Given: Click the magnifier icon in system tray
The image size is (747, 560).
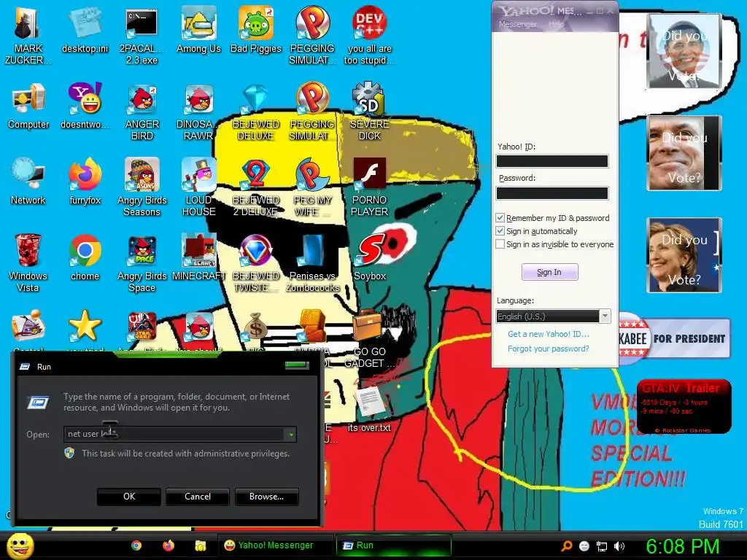Looking at the screenshot, I should [567, 546].
